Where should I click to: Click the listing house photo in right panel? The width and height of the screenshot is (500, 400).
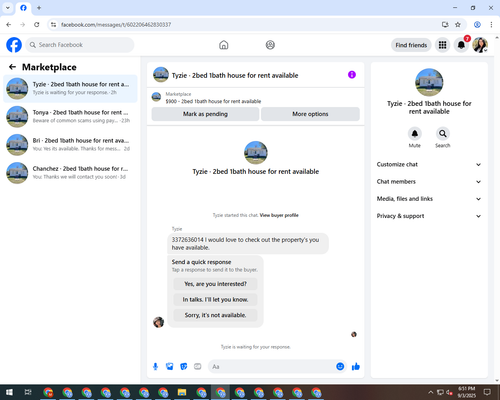pyautogui.click(x=429, y=82)
